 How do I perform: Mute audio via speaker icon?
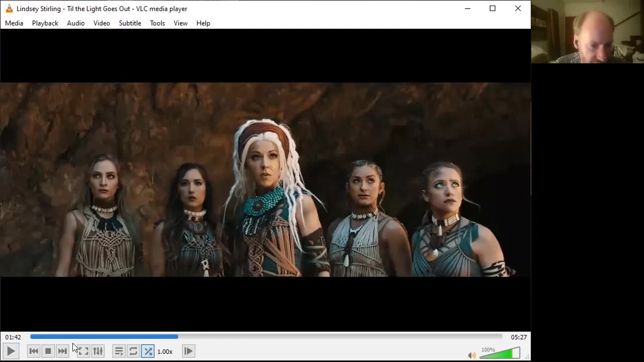tap(471, 355)
